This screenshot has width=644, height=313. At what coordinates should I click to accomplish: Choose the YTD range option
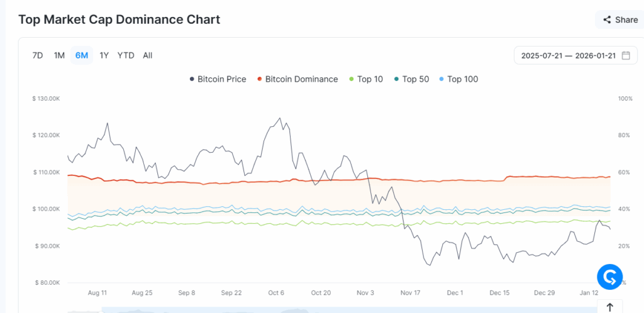point(126,55)
